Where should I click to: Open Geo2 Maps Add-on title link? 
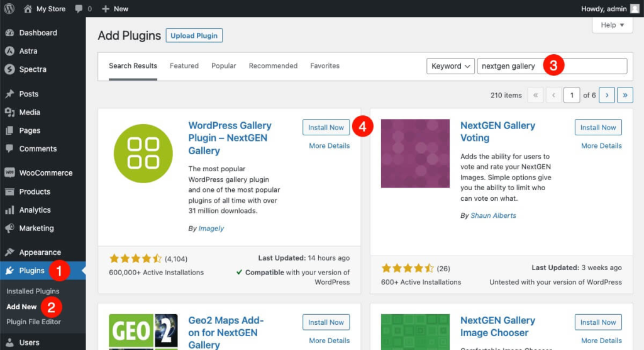226,332
